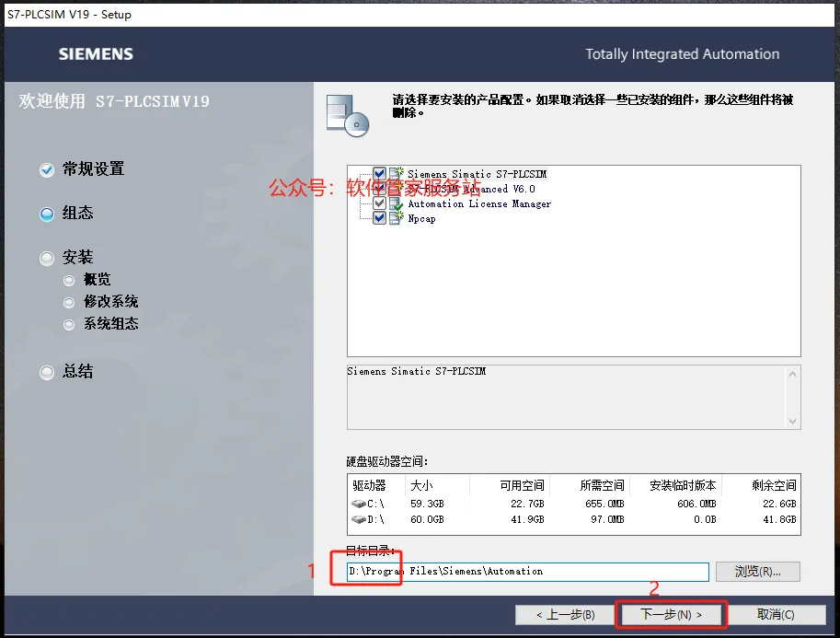Click the Automation License Manager installed icon

coord(396,203)
